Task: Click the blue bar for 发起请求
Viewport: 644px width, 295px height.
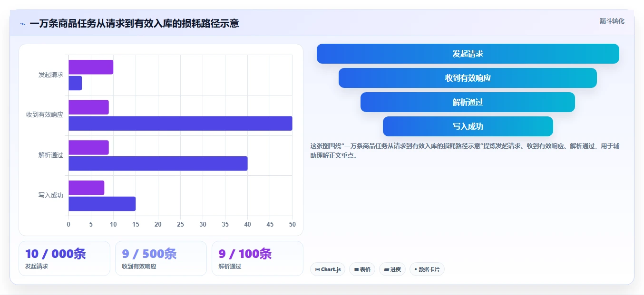Action: point(75,83)
